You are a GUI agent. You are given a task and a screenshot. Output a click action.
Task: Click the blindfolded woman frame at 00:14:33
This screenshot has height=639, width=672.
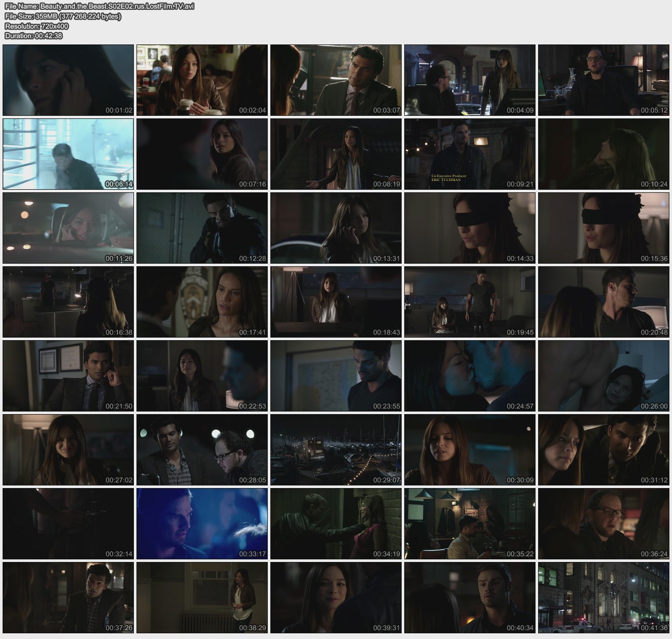click(x=470, y=228)
